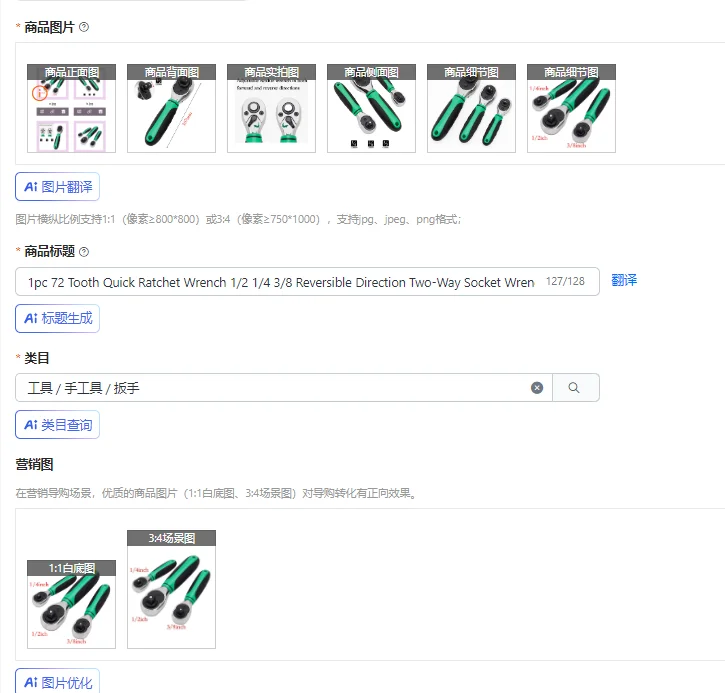
Task: Focus the product title input field
Action: pos(307,282)
